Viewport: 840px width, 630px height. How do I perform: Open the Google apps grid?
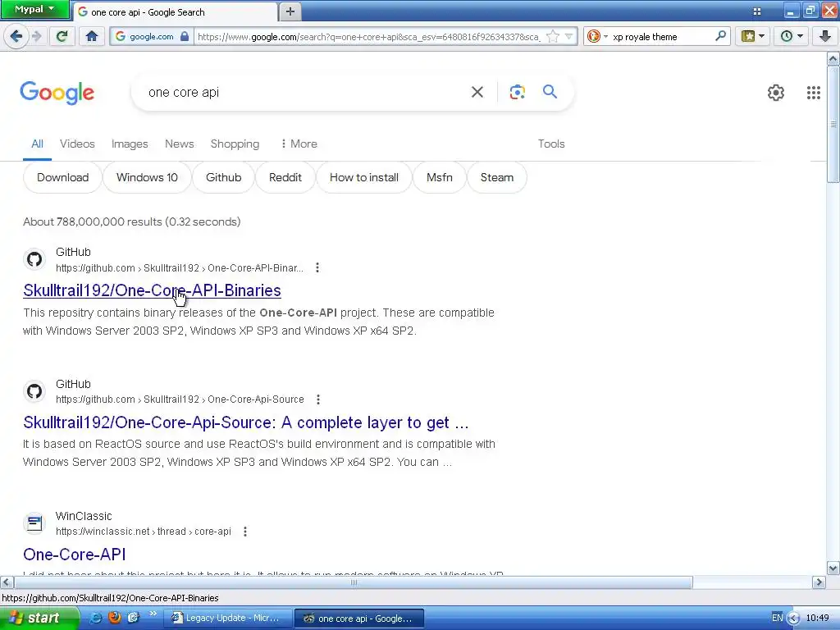pyautogui.click(x=813, y=93)
